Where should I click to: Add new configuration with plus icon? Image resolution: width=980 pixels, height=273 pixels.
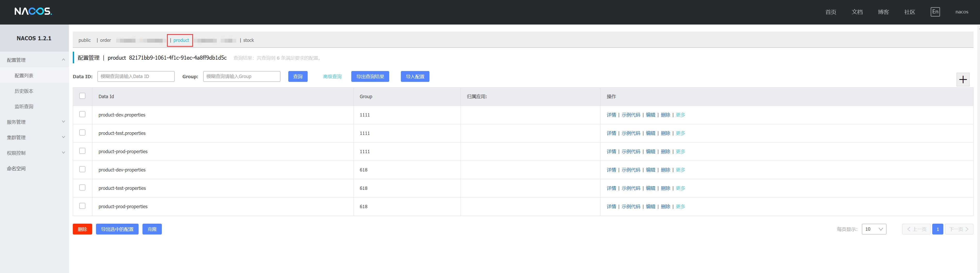[963, 80]
